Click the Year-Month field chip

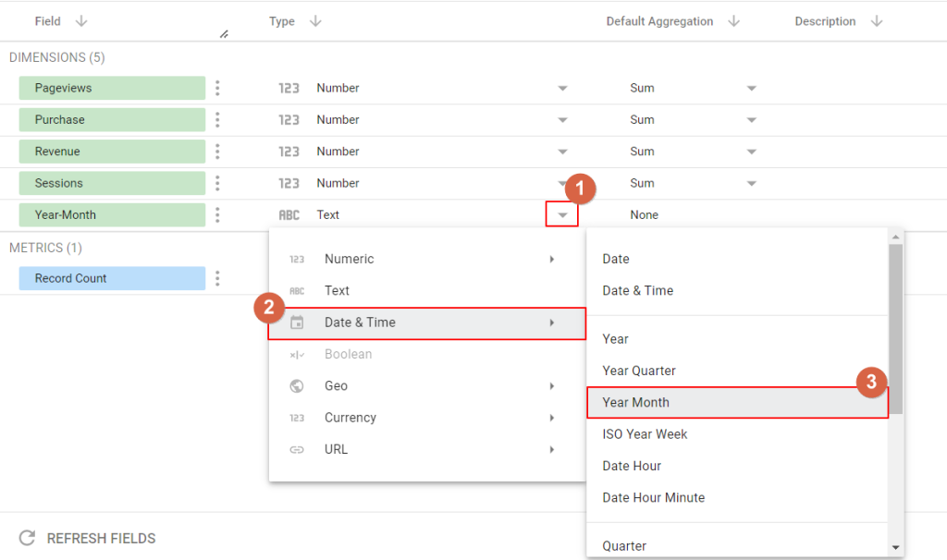coord(112,214)
